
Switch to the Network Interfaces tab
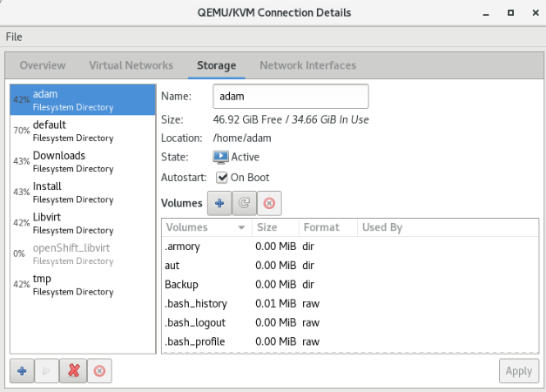pyautogui.click(x=307, y=65)
